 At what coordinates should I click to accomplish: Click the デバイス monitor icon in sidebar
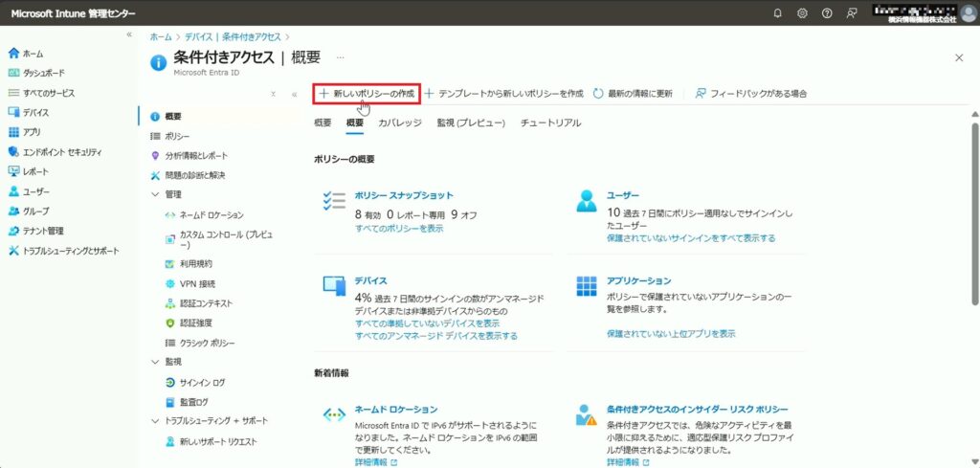[14, 113]
